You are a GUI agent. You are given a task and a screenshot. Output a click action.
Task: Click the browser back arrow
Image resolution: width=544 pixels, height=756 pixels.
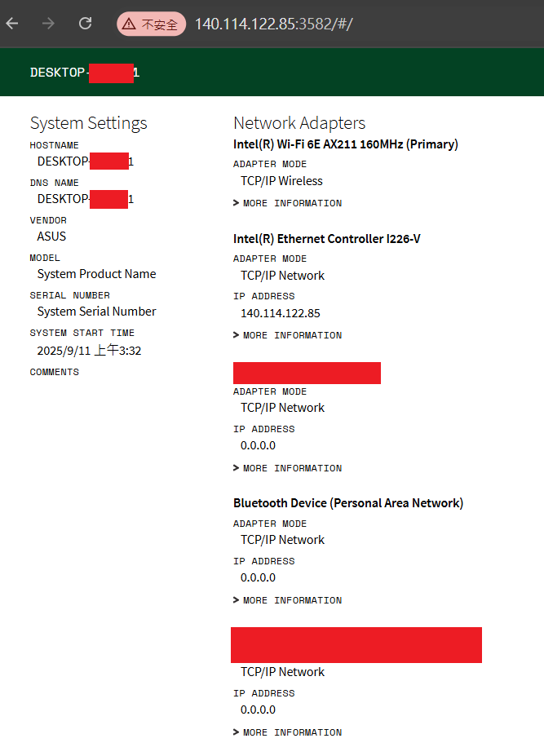tap(12, 23)
